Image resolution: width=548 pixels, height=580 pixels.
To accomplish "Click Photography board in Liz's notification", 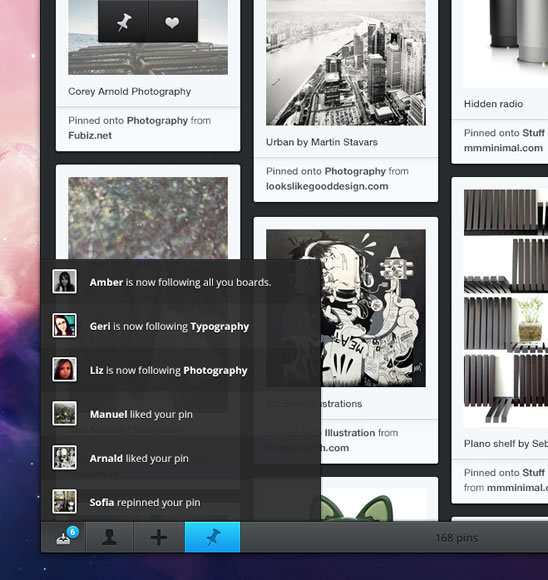I will pyautogui.click(x=215, y=371).
